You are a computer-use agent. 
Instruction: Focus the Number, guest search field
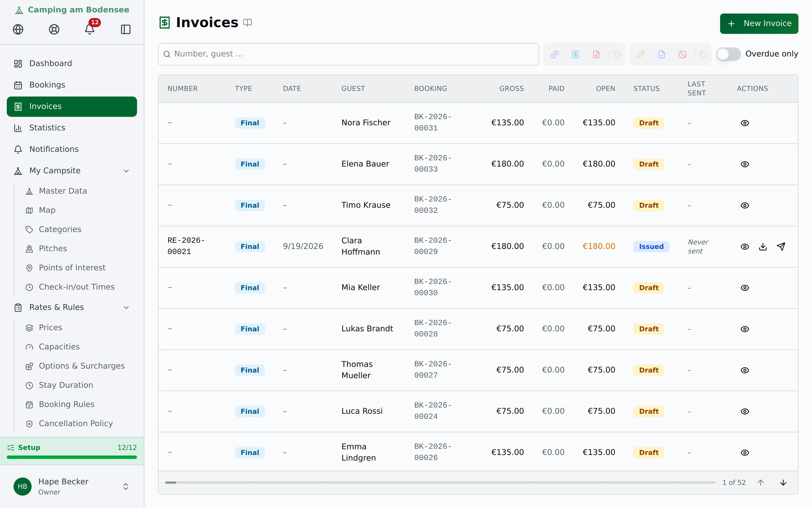(348, 54)
